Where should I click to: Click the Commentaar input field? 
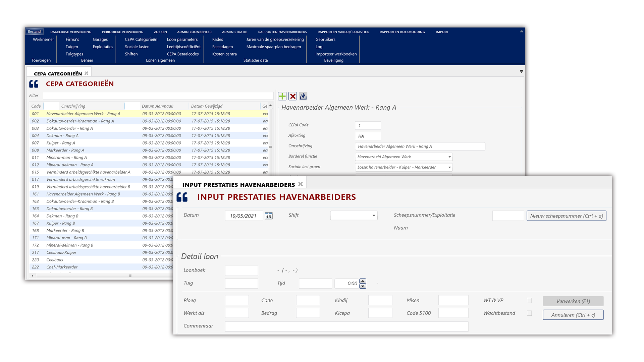(x=346, y=326)
